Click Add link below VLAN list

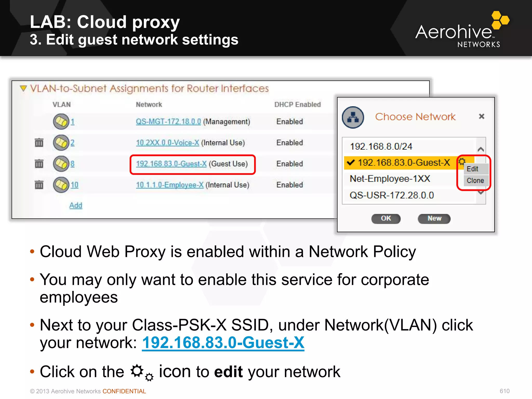pyautogui.click(x=76, y=205)
